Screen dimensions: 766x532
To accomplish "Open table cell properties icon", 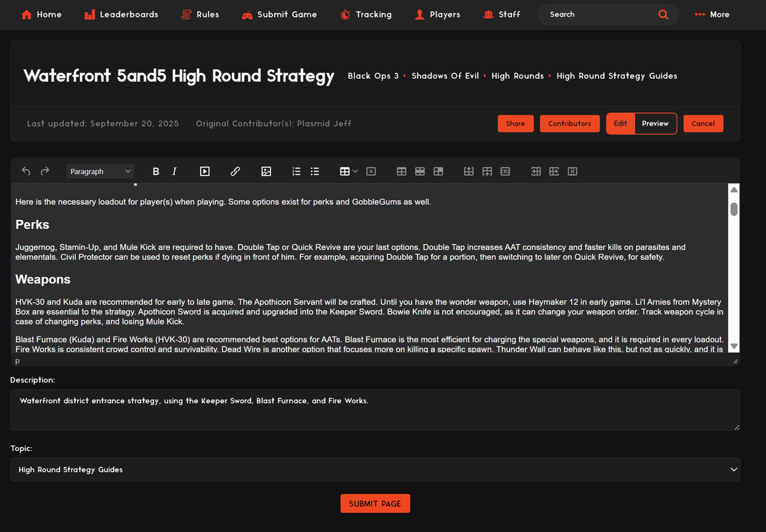I will click(x=438, y=172).
